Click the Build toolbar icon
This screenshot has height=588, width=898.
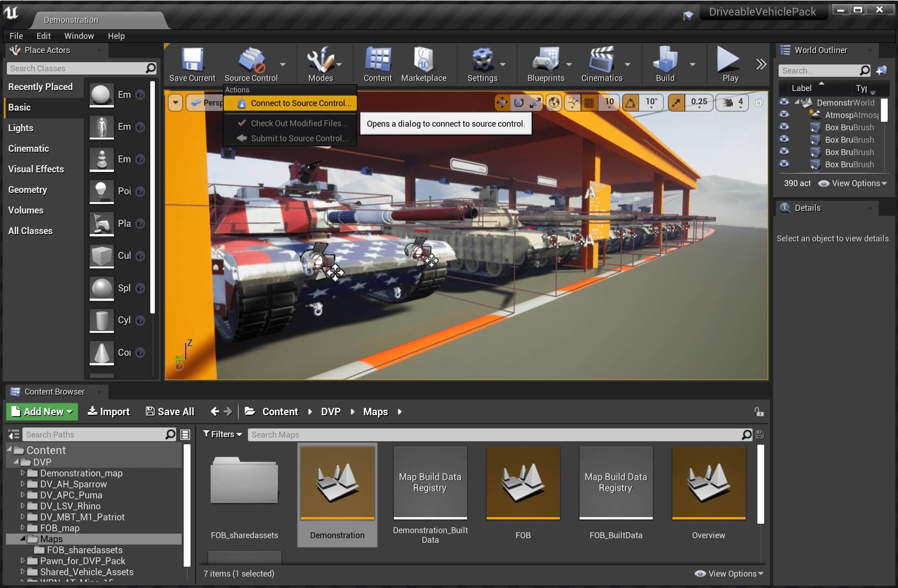pos(665,60)
